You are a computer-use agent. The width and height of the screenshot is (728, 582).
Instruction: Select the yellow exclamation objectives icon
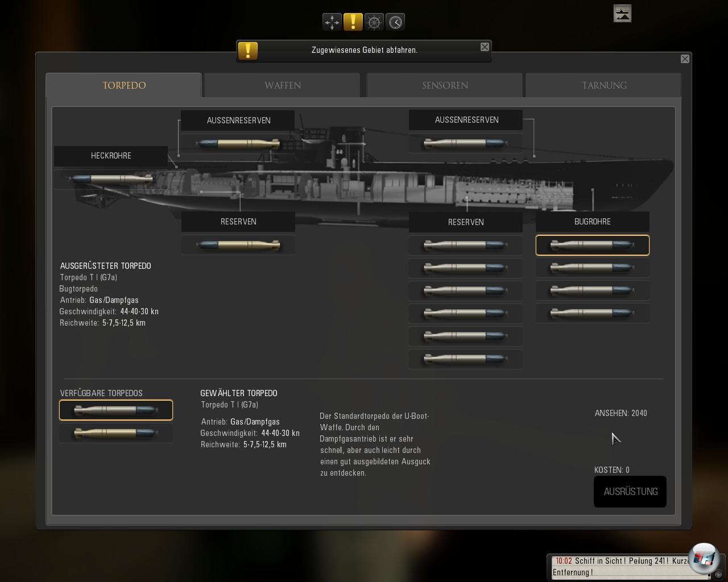pos(353,22)
